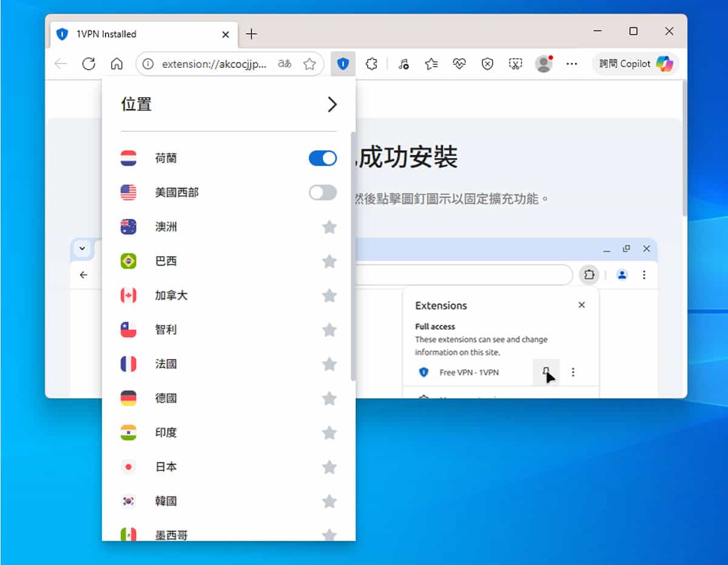Open the browser profile avatar icon
The image size is (728, 565).
[544, 64]
